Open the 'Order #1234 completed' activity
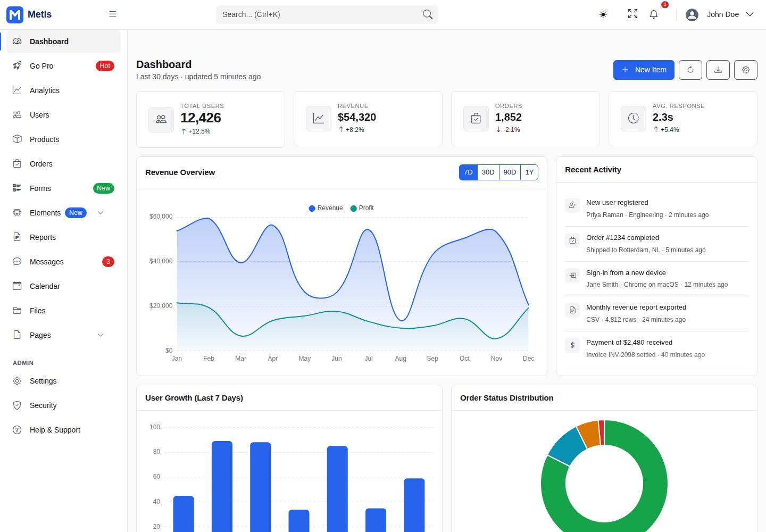 point(656,244)
